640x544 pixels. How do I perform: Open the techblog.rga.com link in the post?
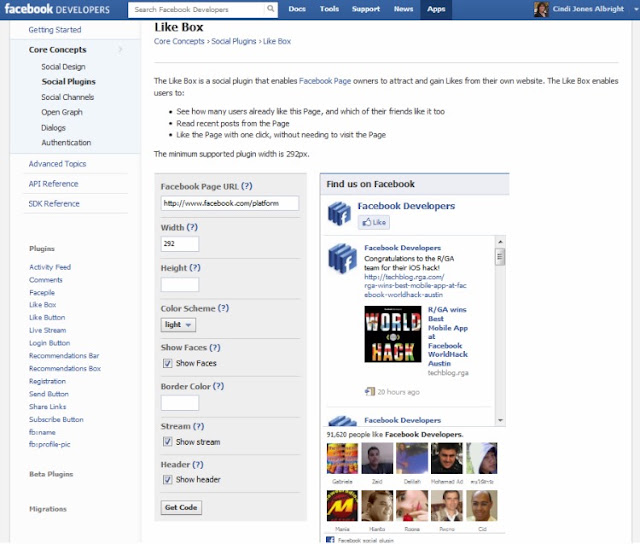tap(415, 286)
